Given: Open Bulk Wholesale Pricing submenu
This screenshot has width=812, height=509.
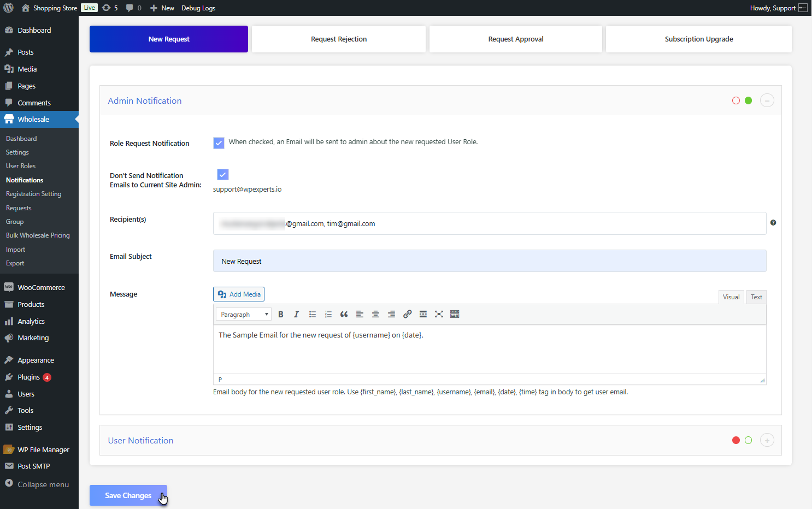Looking at the screenshot, I should pyautogui.click(x=38, y=235).
